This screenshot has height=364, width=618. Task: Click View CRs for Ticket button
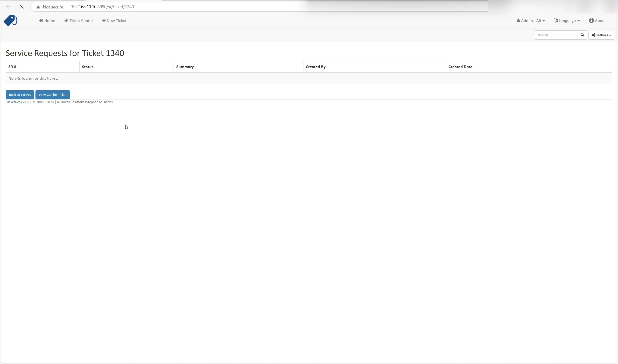pyautogui.click(x=52, y=95)
